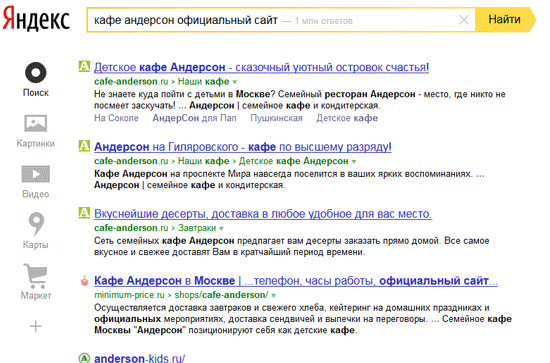Open the Карты map pin icon
The height and width of the screenshot is (363, 550).
36,224
